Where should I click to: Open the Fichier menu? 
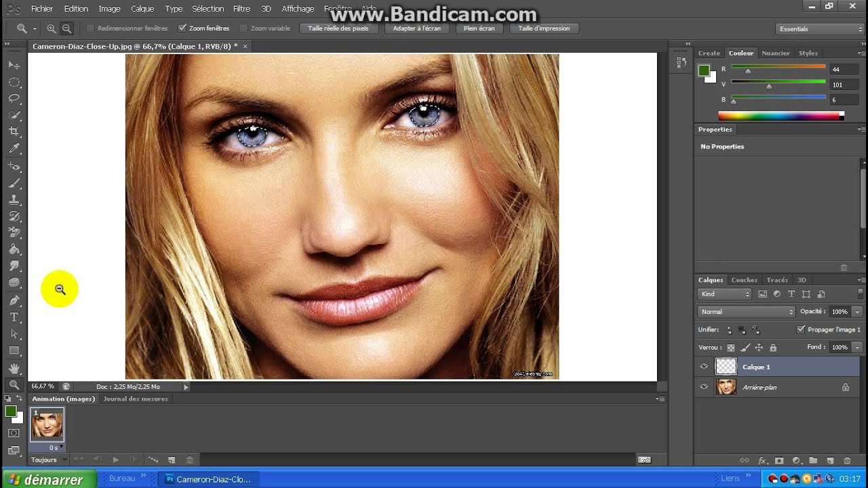42,9
